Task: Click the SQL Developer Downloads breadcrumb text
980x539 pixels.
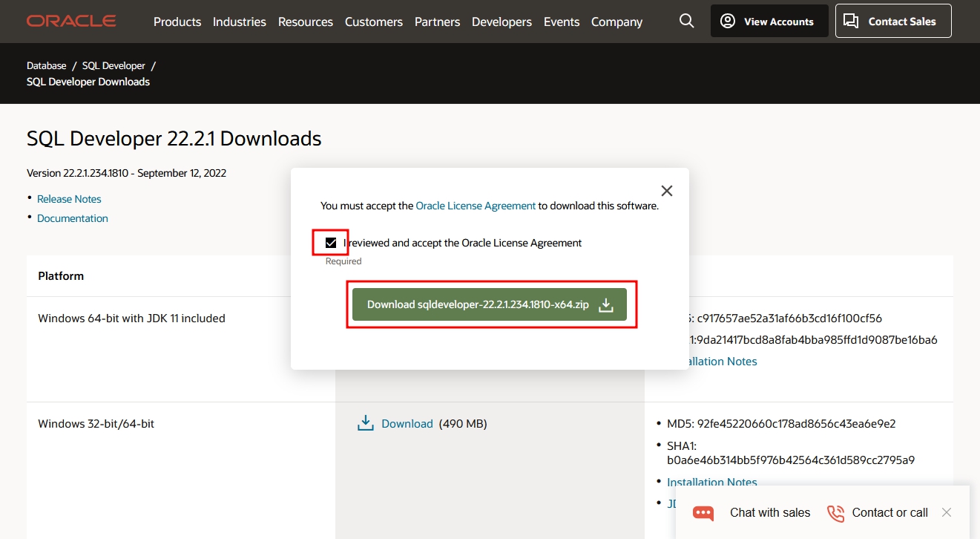Action: [88, 82]
